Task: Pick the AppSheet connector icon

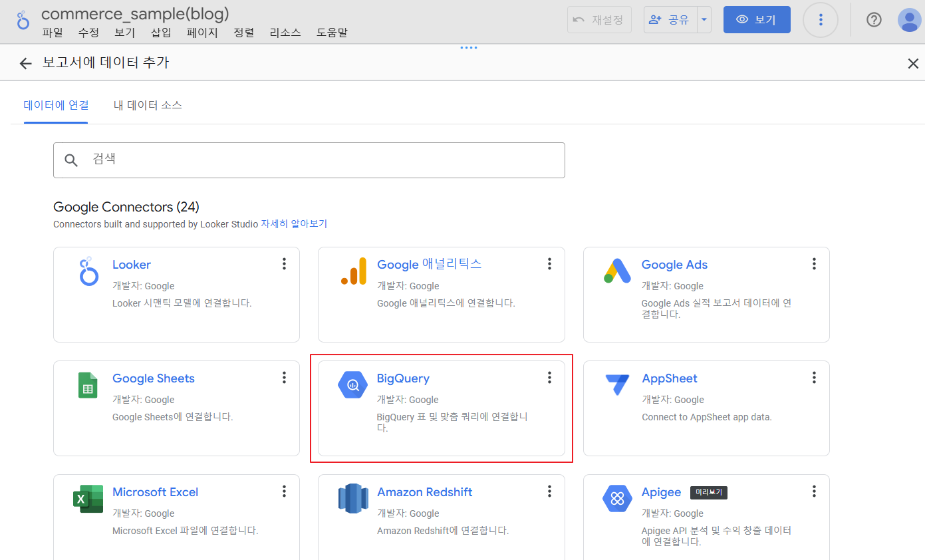Action: 616,384
